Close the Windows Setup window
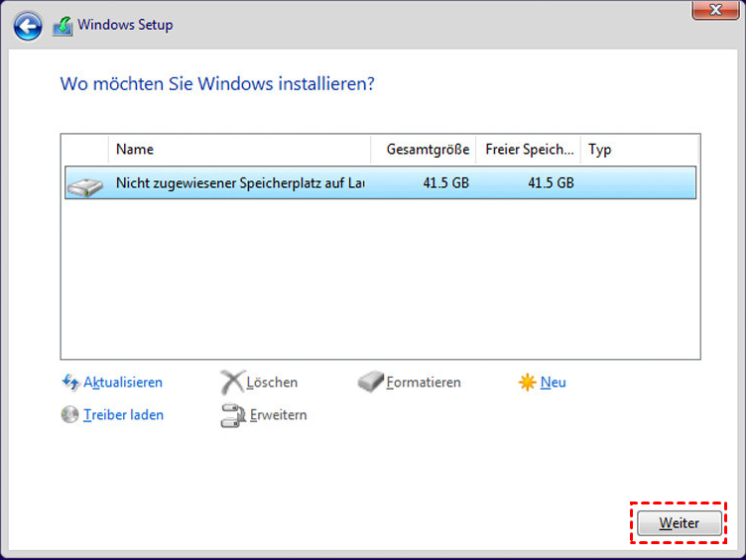 (x=715, y=10)
